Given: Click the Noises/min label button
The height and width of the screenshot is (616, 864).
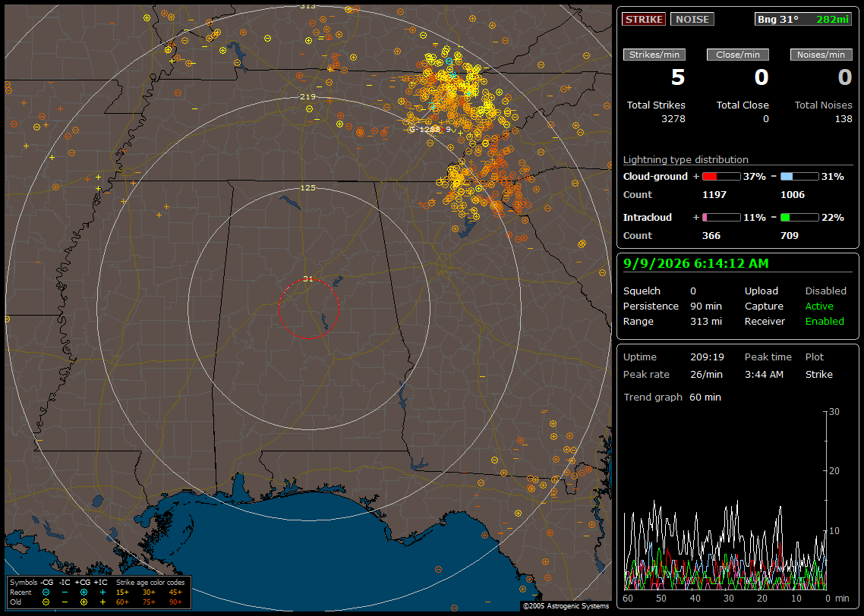Looking at the screenshot, I should (x=821, y=55).
